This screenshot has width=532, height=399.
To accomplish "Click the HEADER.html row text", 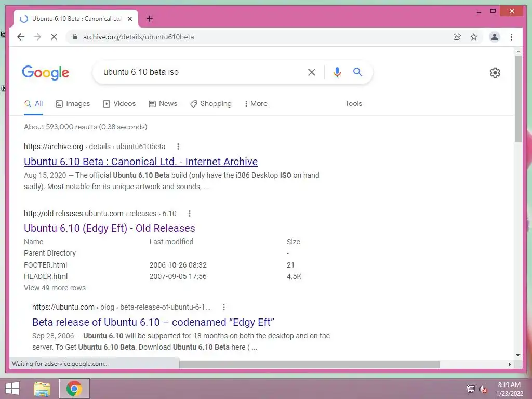I will [x=46, y=276].
